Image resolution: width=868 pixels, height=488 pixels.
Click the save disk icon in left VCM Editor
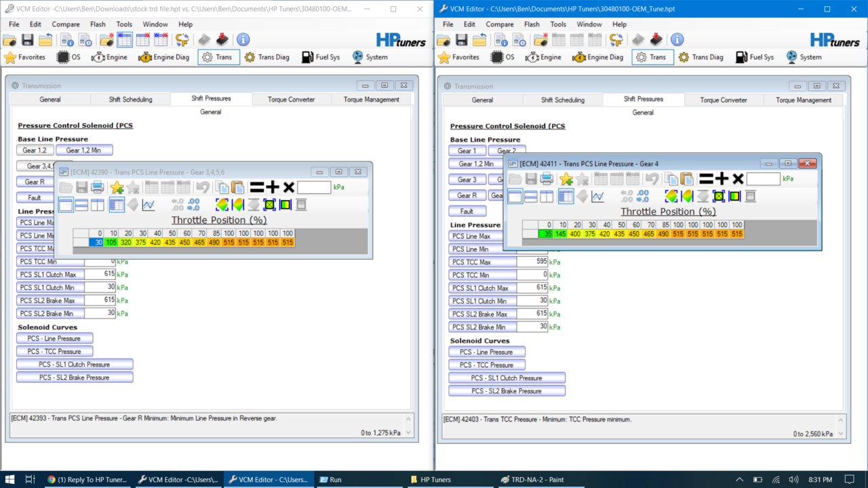pos(28,40)
